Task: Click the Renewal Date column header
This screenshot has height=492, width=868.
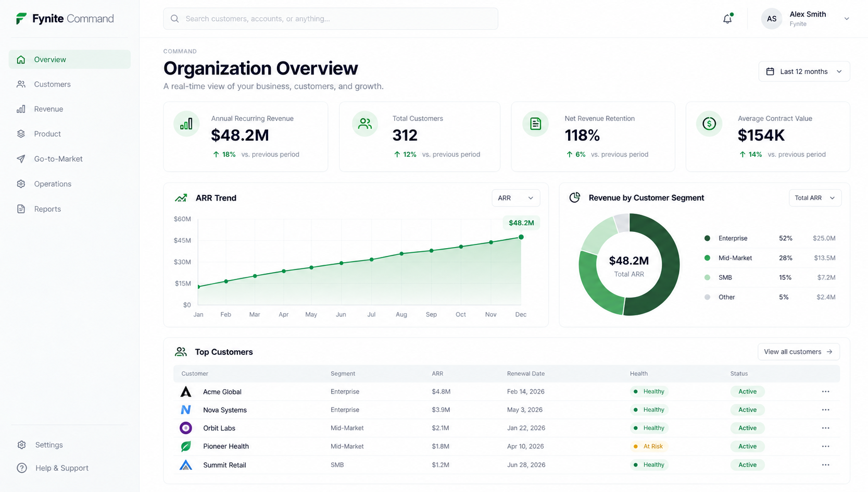Action: tap(526, 374)
